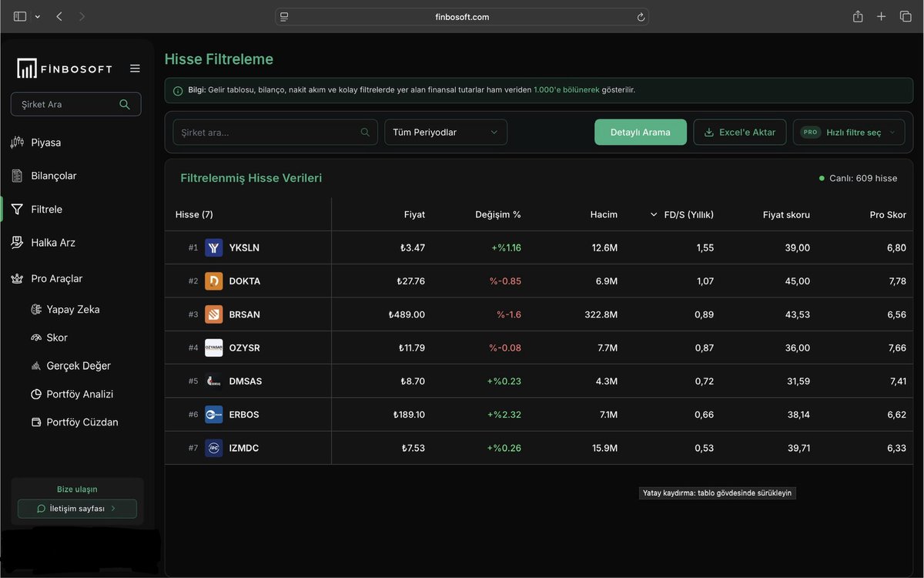The image size is (924, 578).
Task: Click the DMSAS logo icon
Action: 214,381
